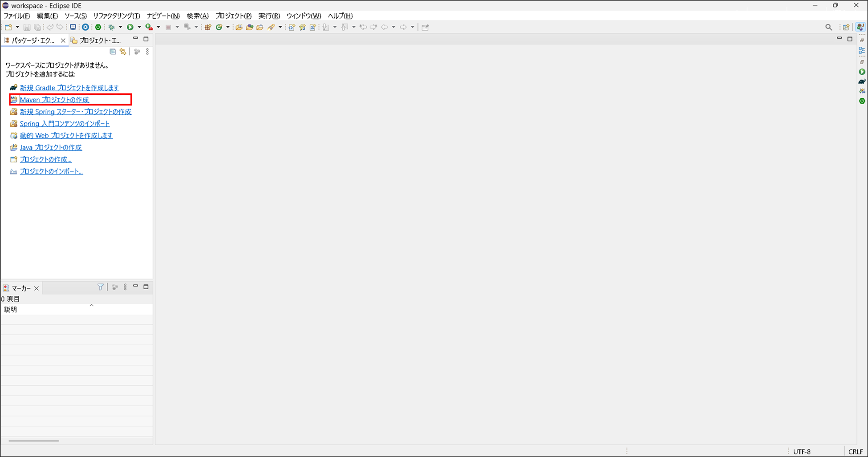Click the Markers filter funnel icon

point(101,287)
